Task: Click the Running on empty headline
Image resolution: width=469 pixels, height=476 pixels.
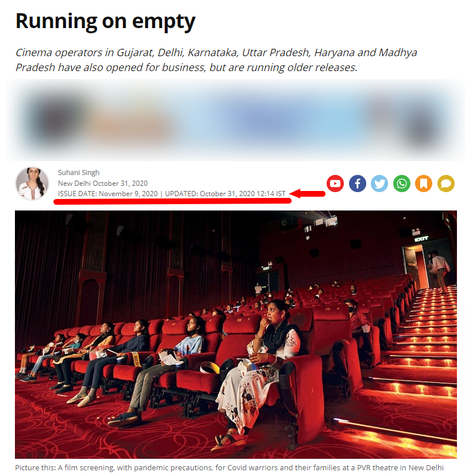Action: [105, 22]
